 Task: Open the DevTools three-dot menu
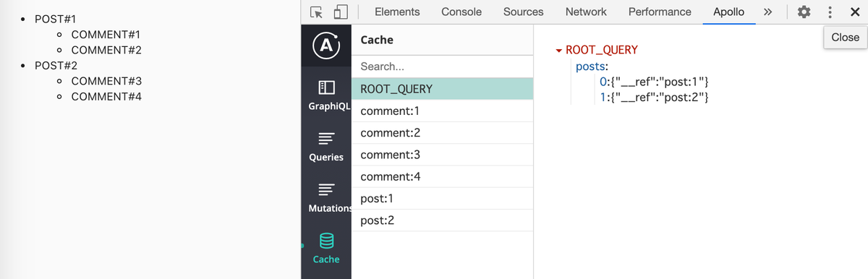[x=830, y=12]
